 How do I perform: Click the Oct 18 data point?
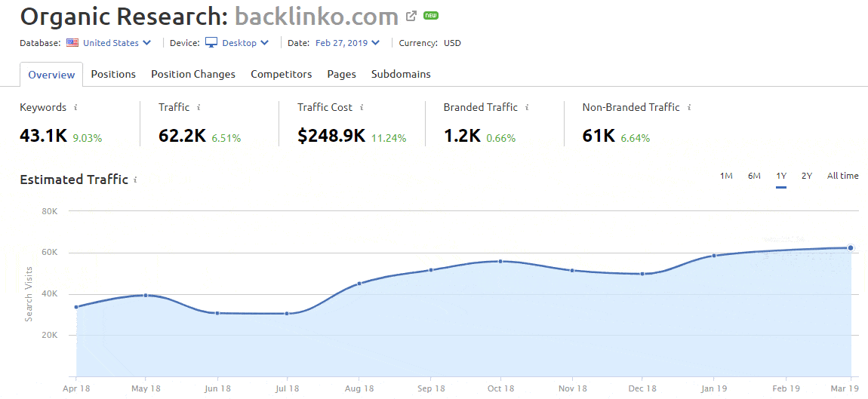[x=500, y=261]
